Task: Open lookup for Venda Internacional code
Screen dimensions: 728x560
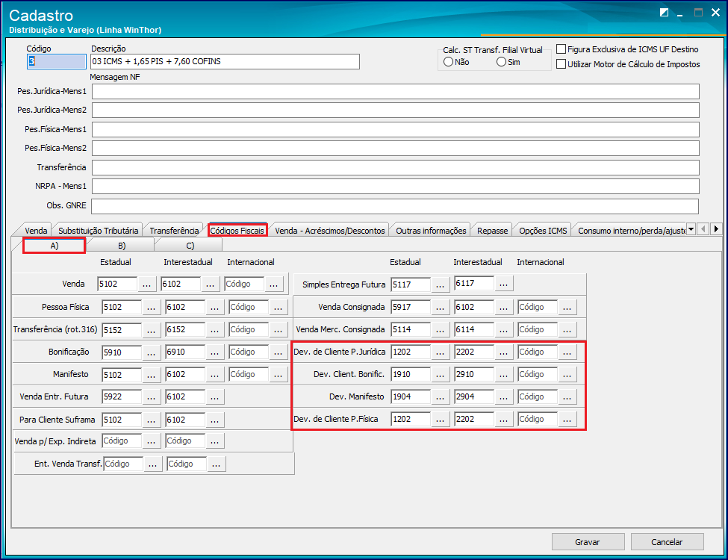Action: [273, 284]
